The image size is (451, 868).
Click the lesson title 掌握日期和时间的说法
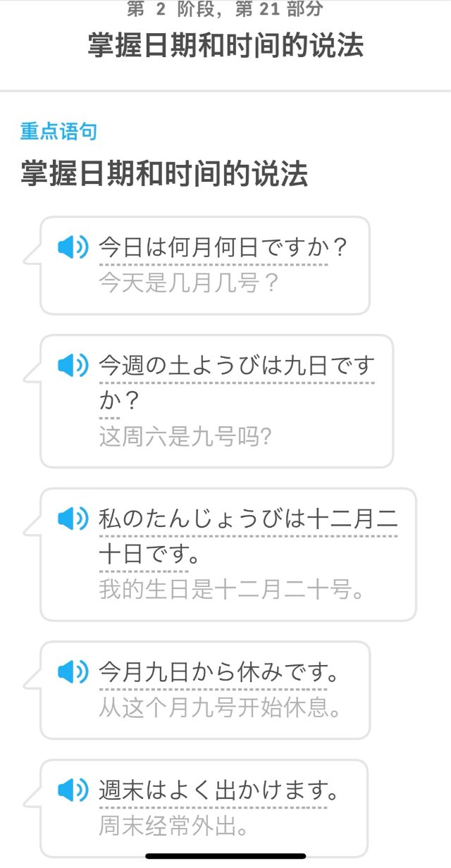pyautogui.click(x=225, y=44)
